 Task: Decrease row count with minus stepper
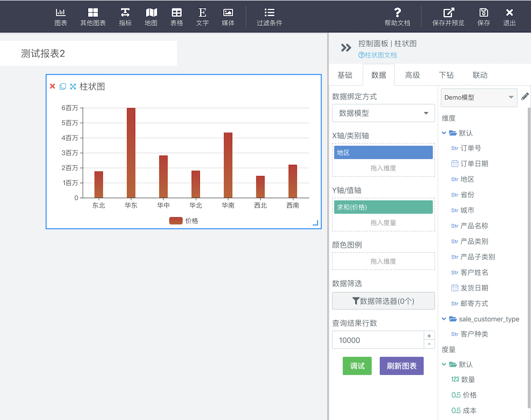click(x=429, y=344)
